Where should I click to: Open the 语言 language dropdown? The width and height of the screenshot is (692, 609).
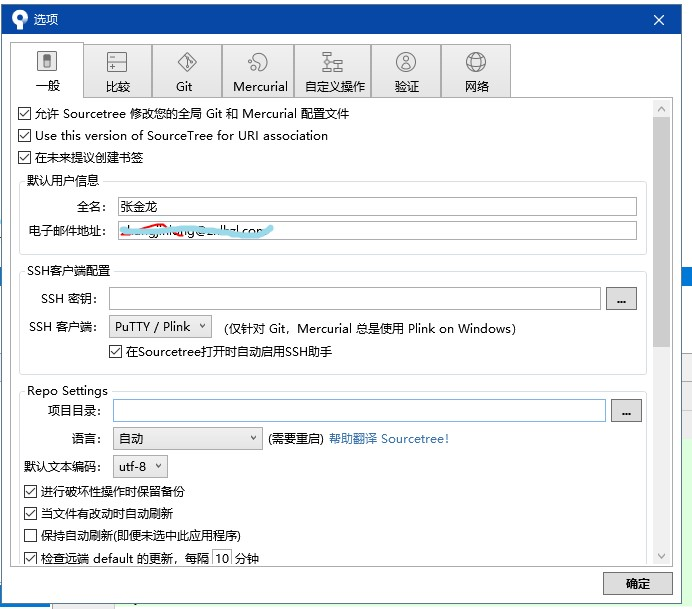188,438
